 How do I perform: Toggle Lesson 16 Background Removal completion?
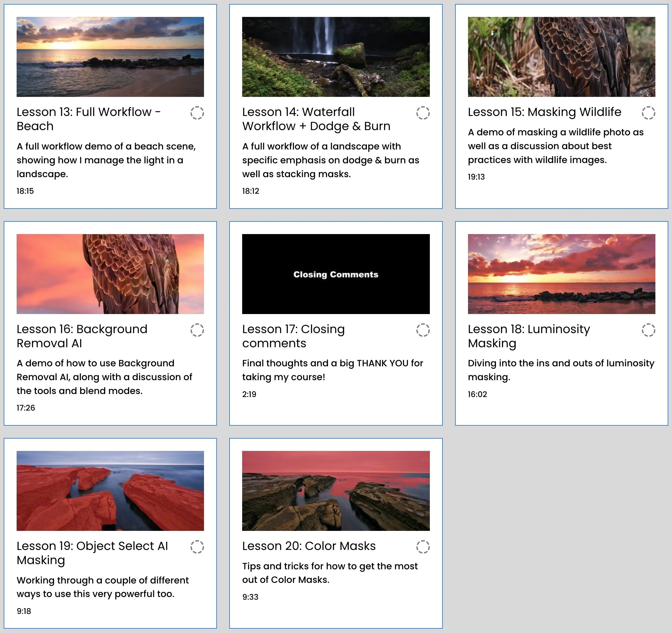coord(197,330)
